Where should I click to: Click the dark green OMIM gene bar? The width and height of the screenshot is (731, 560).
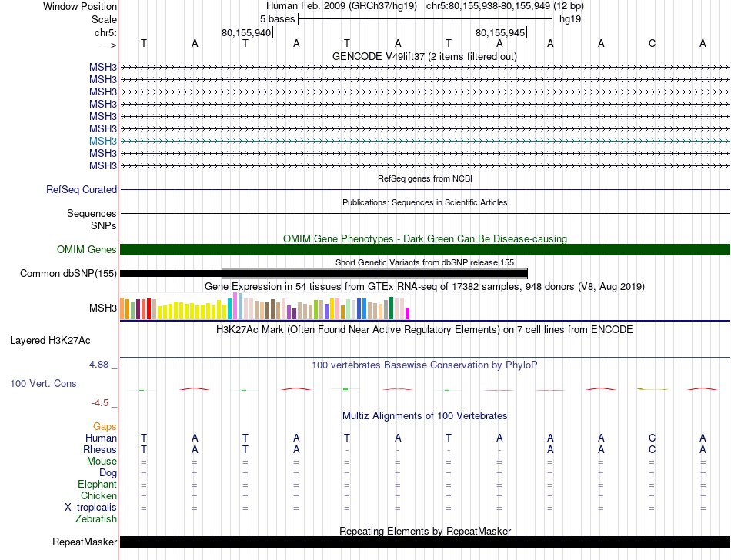(x=426, y=250)
